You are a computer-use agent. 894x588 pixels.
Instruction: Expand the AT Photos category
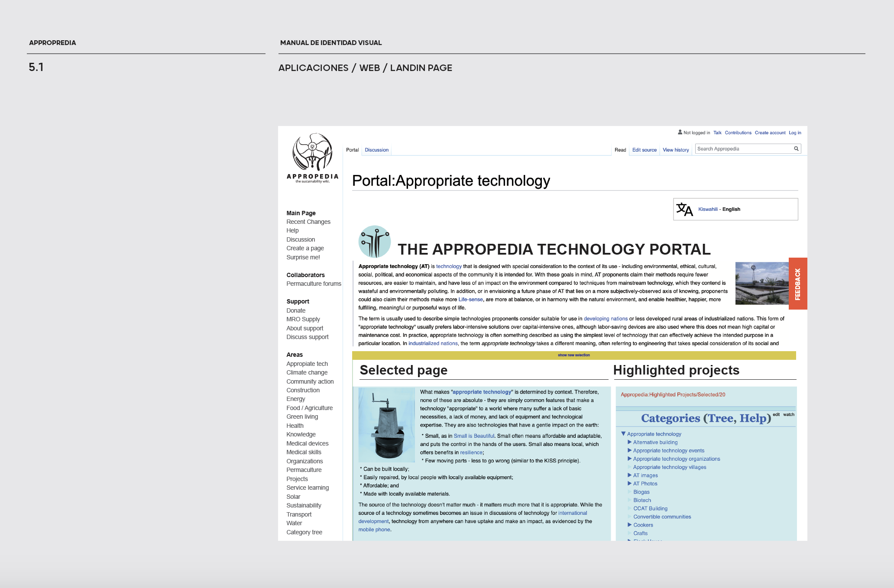tap(629, 484)
